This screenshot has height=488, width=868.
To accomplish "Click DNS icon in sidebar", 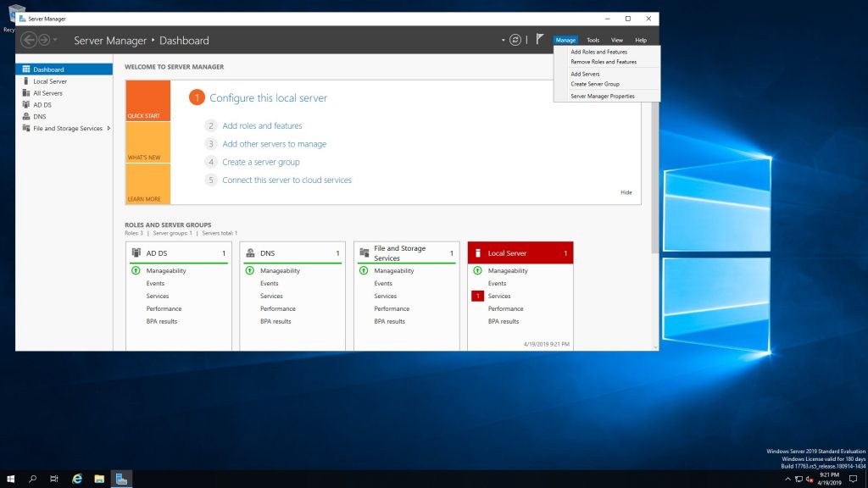I will (26, 116).
